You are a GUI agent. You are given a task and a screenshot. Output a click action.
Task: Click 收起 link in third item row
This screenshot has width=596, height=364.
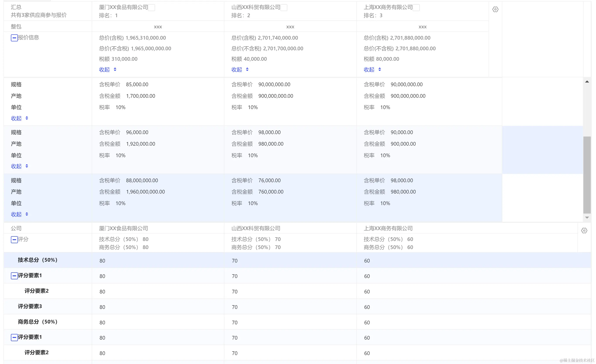tap(16, 214)
